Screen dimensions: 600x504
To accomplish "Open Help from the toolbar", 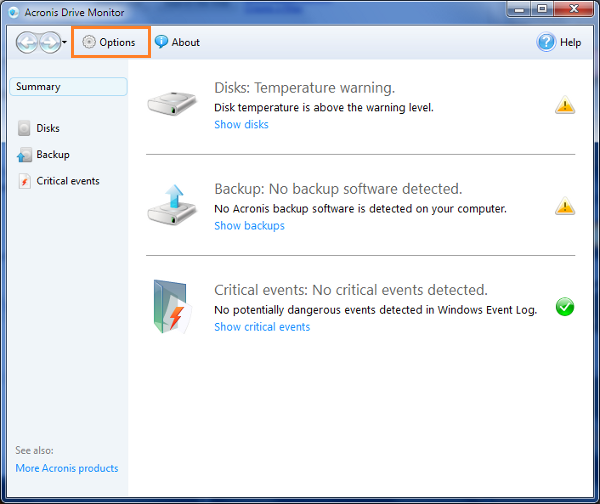I will click(x=559, y=42).
